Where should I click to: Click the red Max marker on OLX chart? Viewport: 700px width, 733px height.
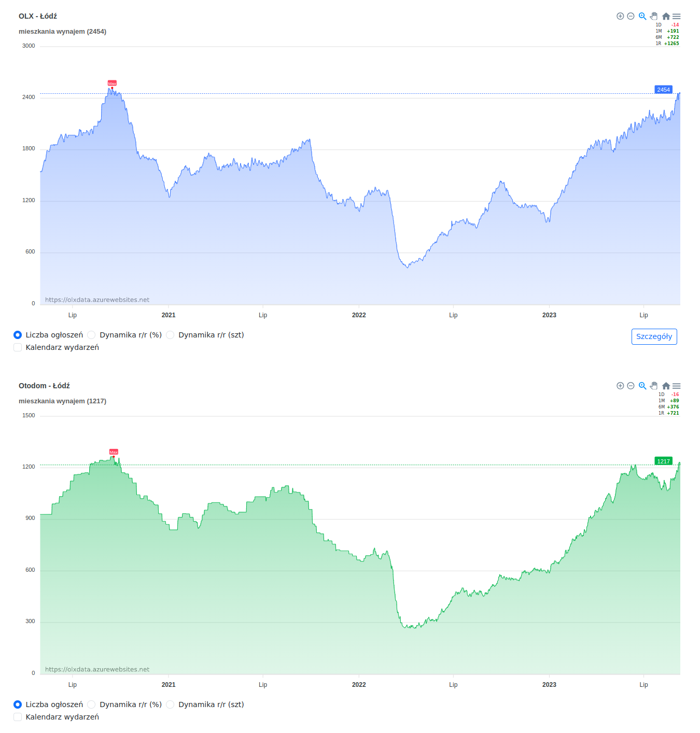coord(112,83)
